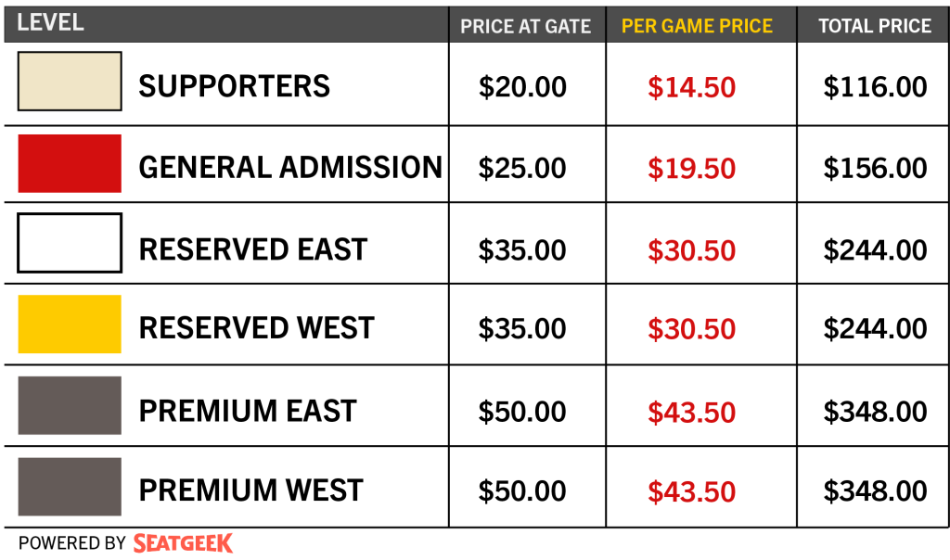
Task: Select the PREMIUM WEST level label
Action: point(250,490)
